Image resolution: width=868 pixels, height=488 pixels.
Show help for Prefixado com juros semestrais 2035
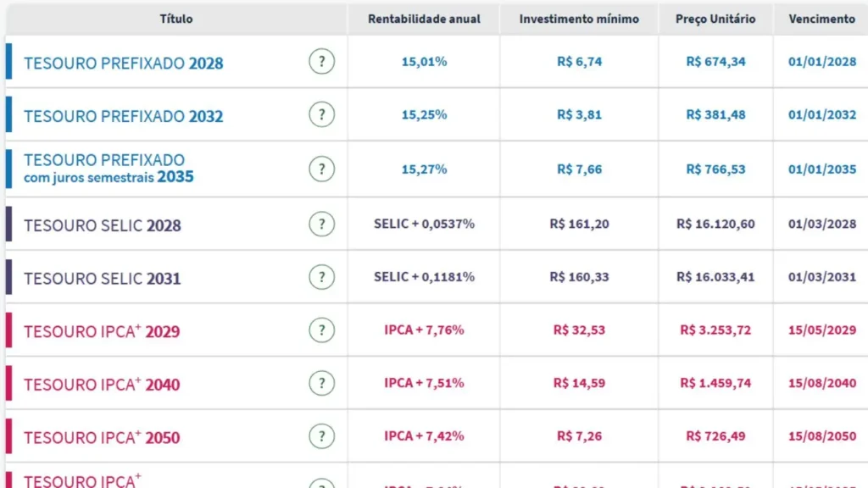tap(321, 169)
